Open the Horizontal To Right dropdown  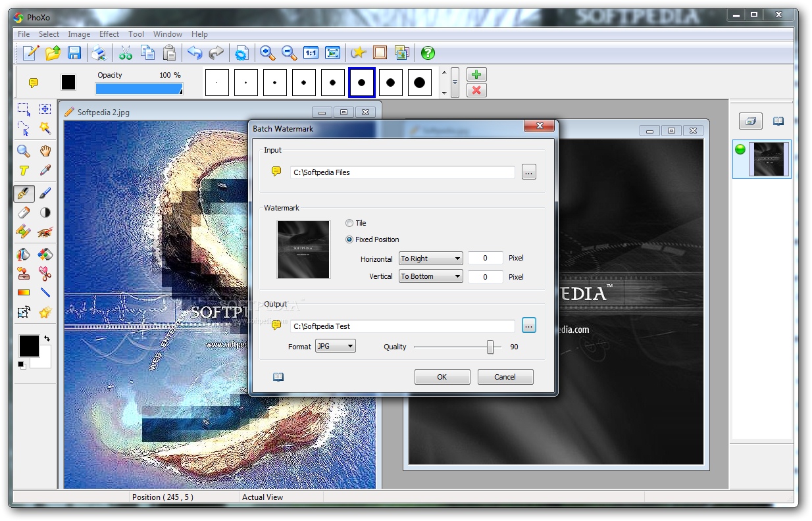pos(430,259)
